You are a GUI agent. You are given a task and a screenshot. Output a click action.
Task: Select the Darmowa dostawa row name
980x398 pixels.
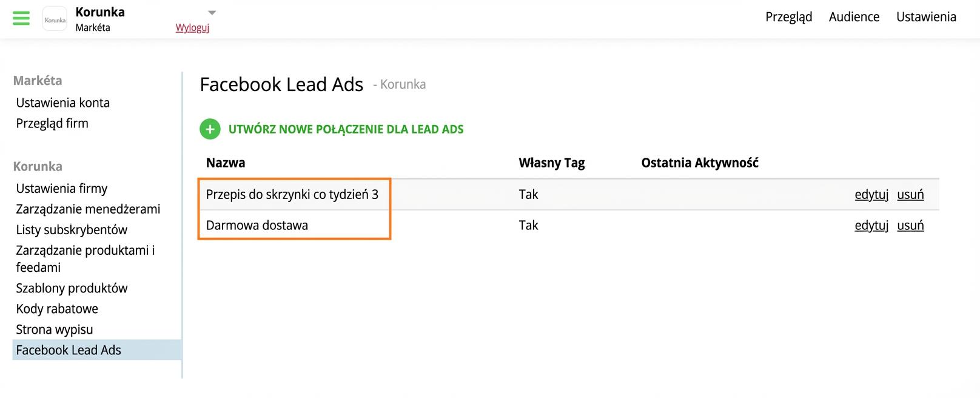[257, 226]
